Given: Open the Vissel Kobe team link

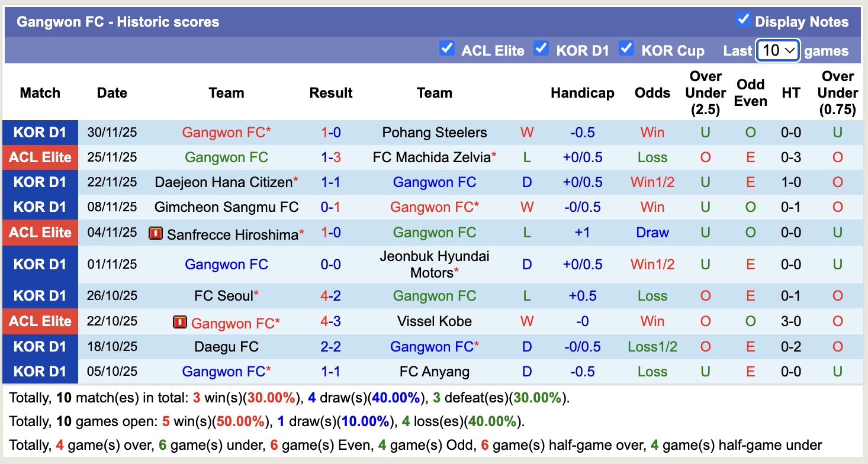Looking at the screenshot, I should tap(435, 321).
